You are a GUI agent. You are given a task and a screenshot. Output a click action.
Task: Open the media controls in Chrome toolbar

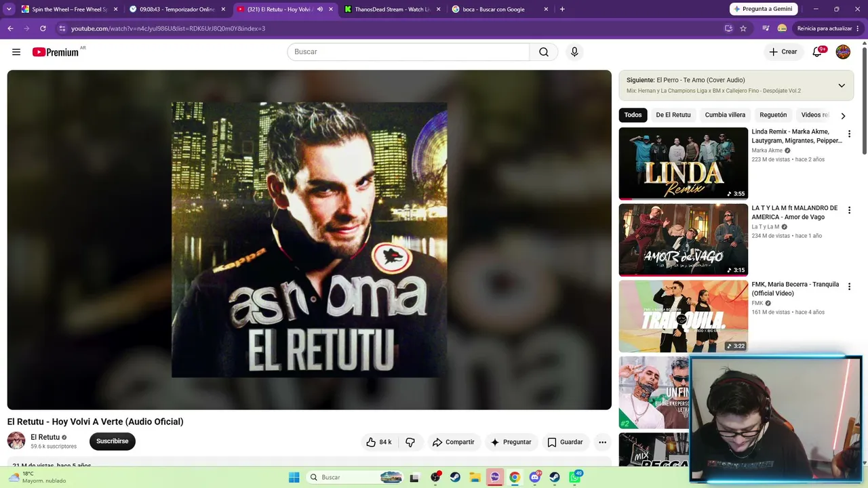point(766,28)
